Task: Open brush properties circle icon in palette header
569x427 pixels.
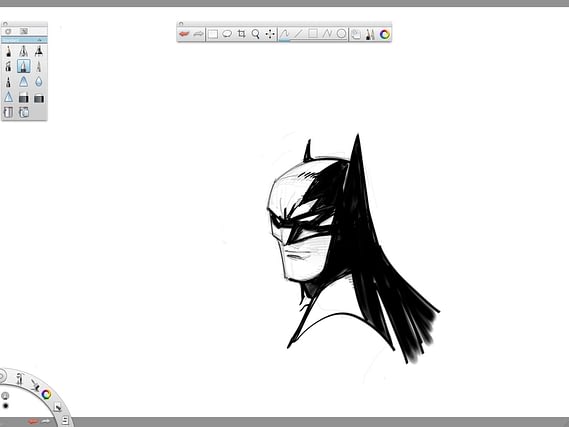Action: [x=8, y=31]
